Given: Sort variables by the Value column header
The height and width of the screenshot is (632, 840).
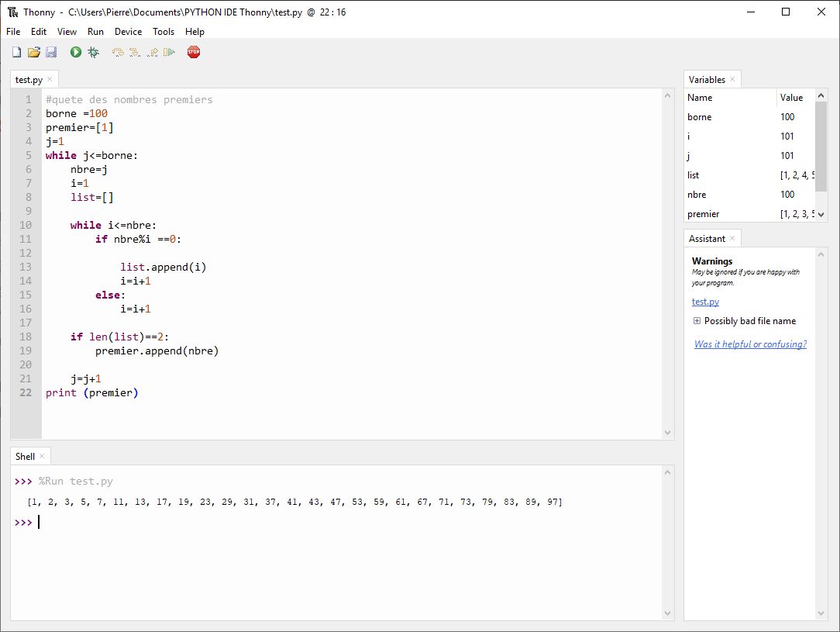Looking at the screenshot, I should pos(796,98).
